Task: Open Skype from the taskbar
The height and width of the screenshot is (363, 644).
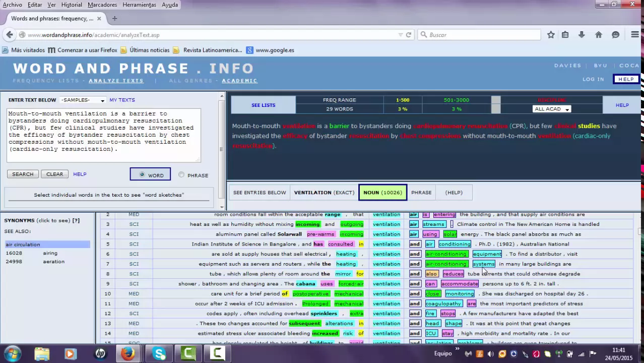Action: (160, 353)
